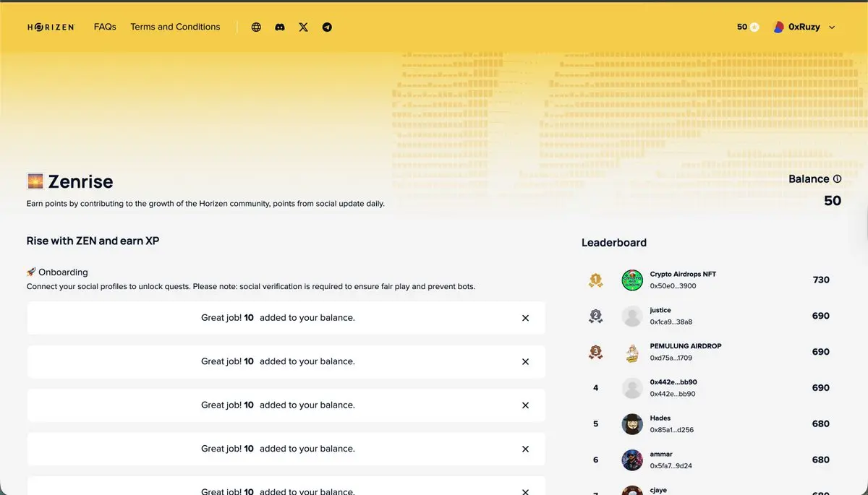Select the cjaye leaderboard name
The image size is (868, 495).
click(658, 490)
